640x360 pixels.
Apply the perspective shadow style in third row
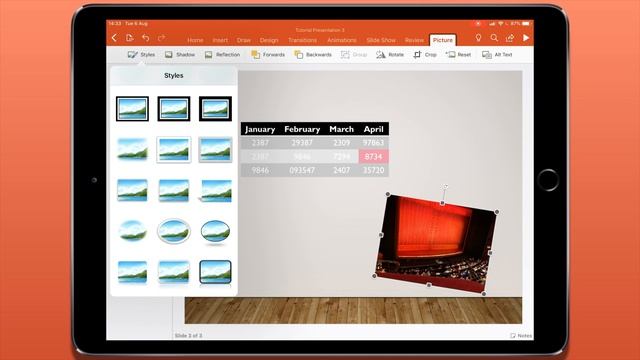(216, 191)
